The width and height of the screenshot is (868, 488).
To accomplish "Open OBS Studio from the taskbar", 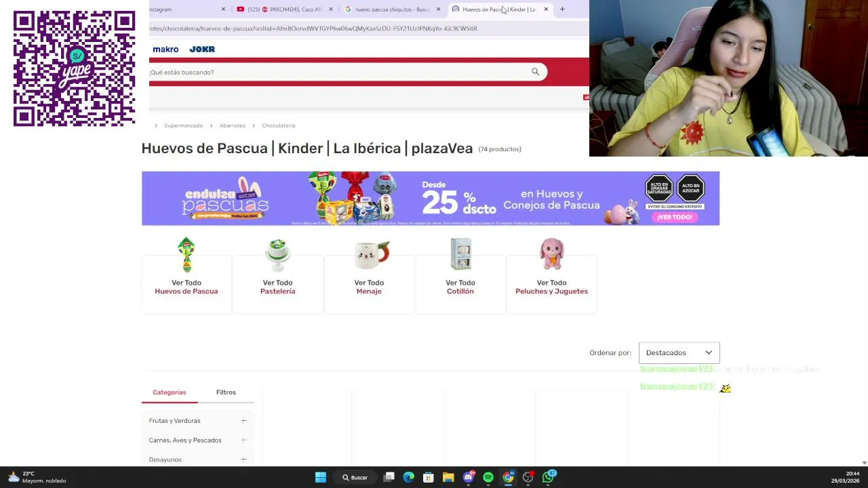I will coord(528,477).
